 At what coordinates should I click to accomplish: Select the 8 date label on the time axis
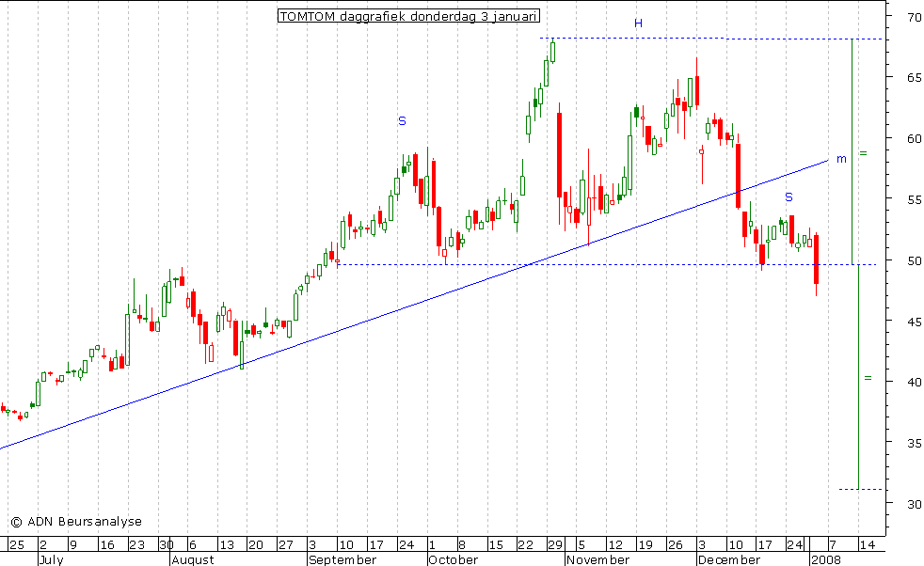click(463, 544)
